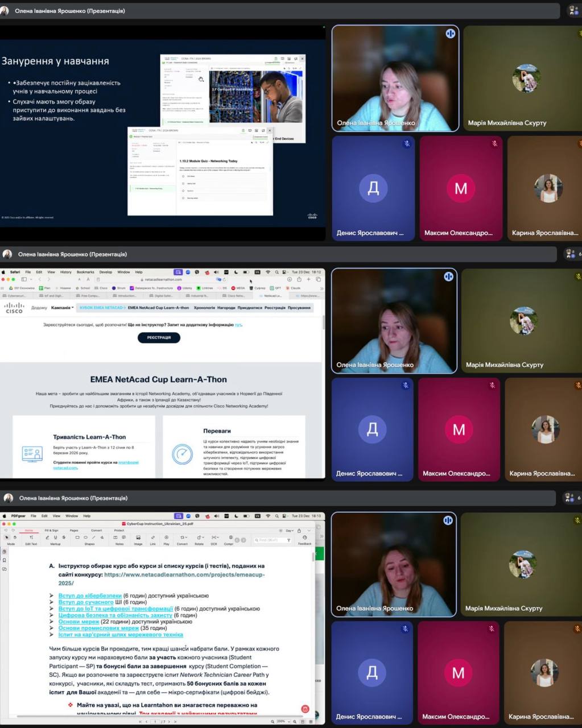Expand the Кампанія dropdown
The height and width of the screenshot is (728, 582).
[x=63, y=308]
